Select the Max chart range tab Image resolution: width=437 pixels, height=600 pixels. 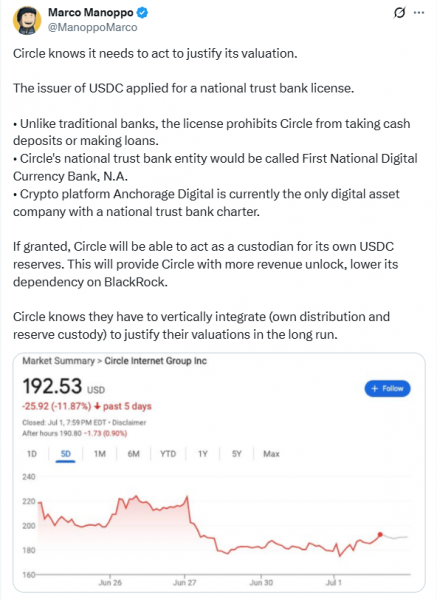tap(271, 454)
